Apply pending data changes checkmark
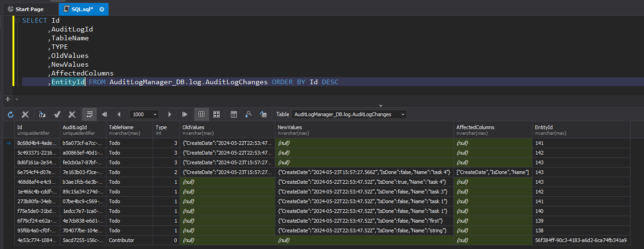This screenshot has height=249, width=644. pos(57,114)
